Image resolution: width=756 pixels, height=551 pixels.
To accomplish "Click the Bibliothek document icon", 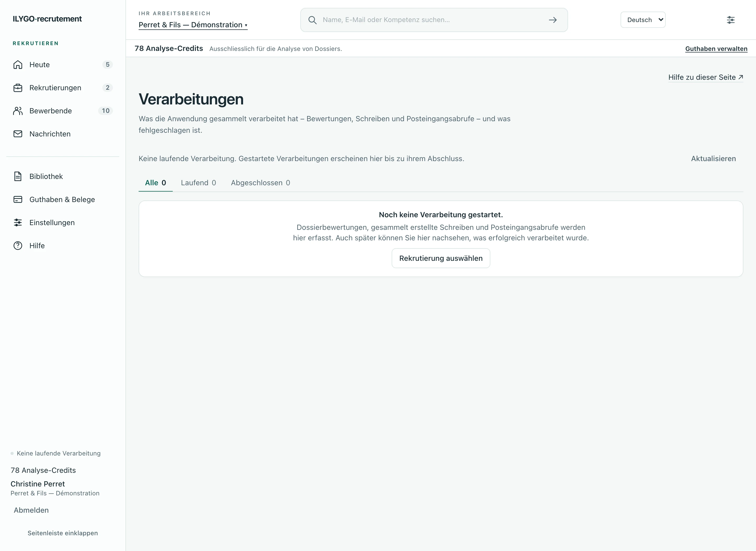I will point(18,176).
